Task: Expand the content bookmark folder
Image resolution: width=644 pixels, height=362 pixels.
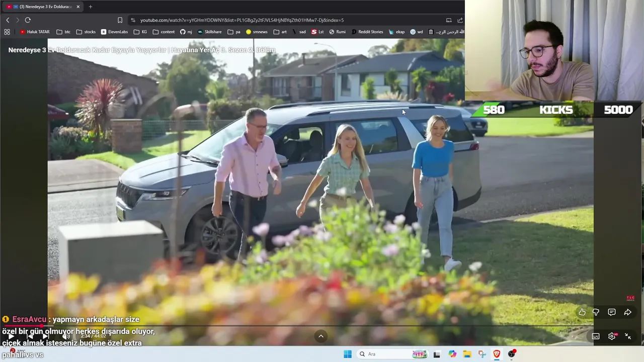Action: tap(164, 32)
